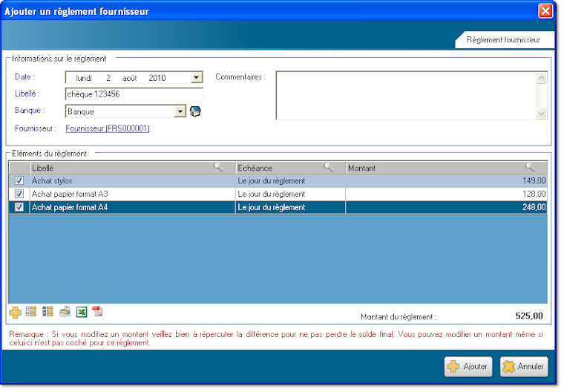Print the payment elements list
Viewport: 564px width, 392px height.
point(65,312)
